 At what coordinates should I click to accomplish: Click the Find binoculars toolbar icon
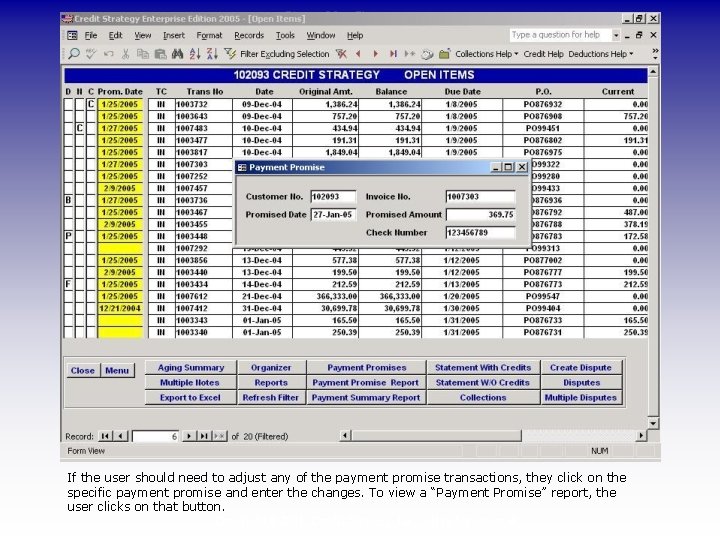pyautogui.click(x=177, y=54)
